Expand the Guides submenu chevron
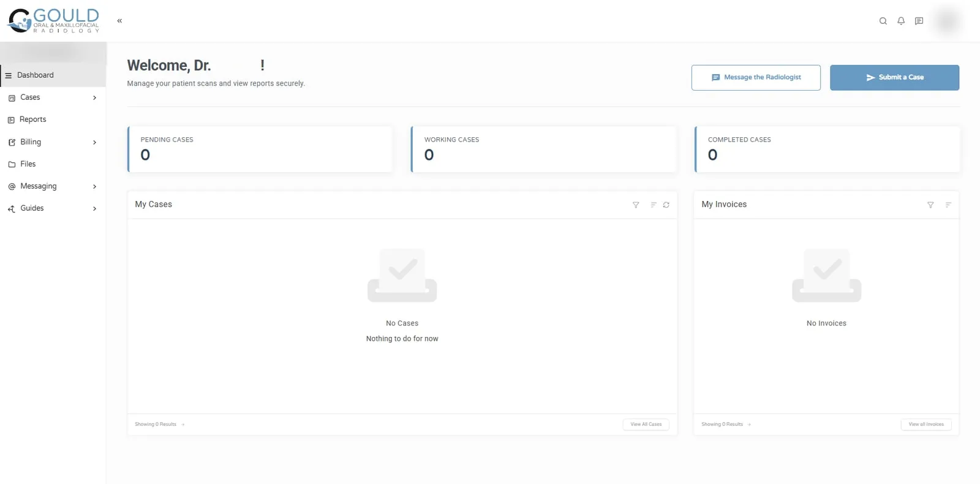Screen dimensions: 980x484 click(x=94, y=209)
